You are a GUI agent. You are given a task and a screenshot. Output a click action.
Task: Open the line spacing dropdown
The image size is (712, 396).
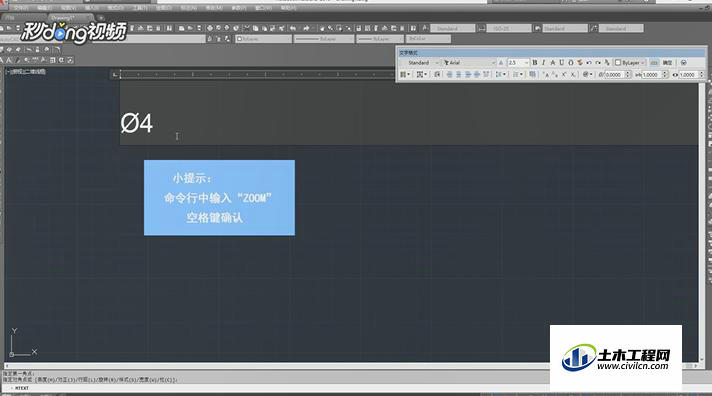tap(501, 74)
